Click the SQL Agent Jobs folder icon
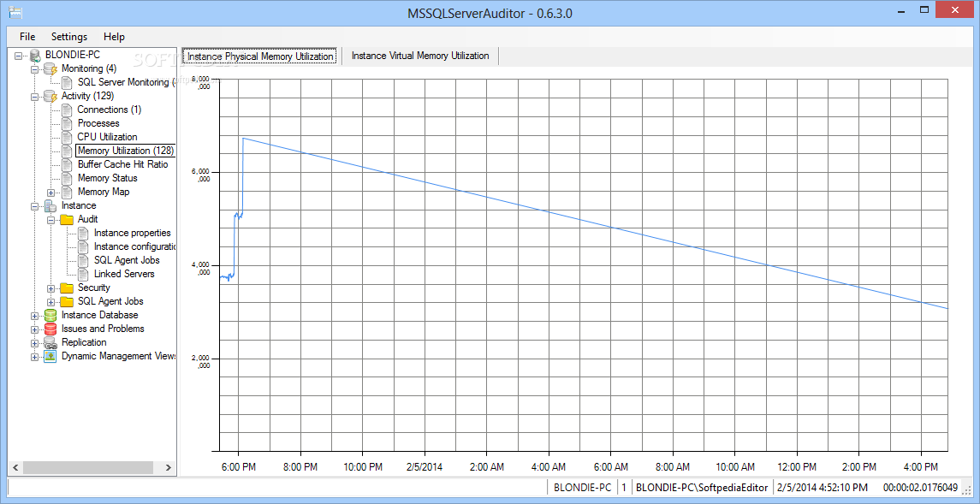 coord(67,302)
